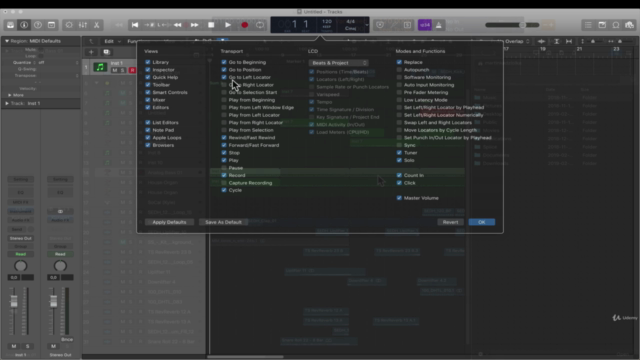Screen dimensions: 640x360
Task: Open the Browsers icon in control bar
Action: point(629,25)
